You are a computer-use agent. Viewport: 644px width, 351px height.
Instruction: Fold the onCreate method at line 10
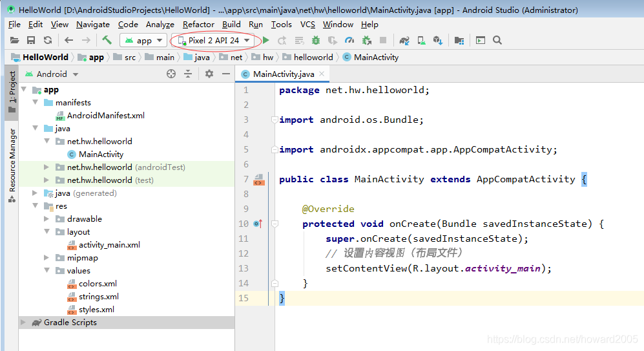(x=275, y=224)
